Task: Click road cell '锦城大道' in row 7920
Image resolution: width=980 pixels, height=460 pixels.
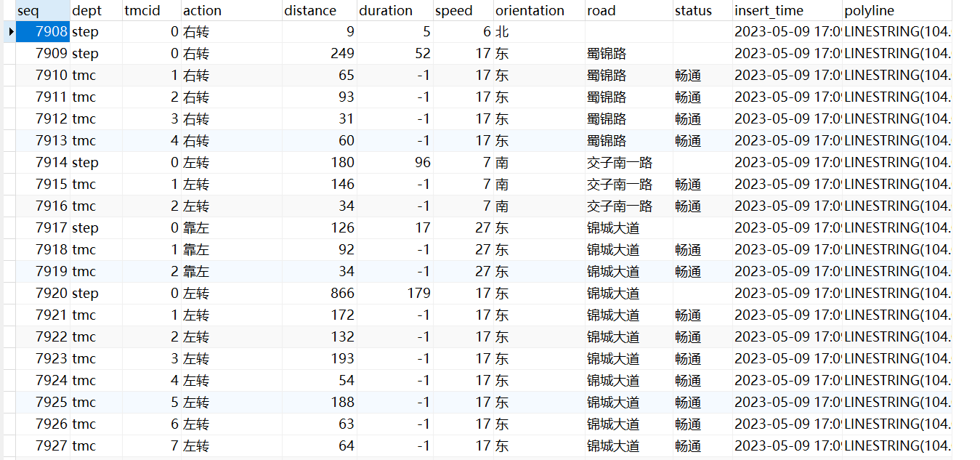Action: 629,294
